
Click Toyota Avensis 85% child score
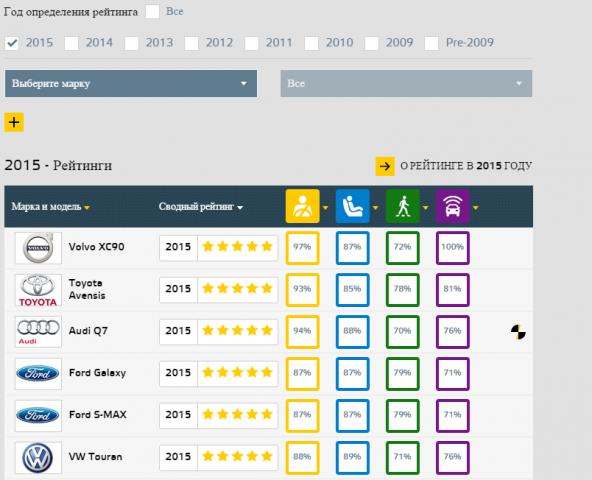coord(353,290)
